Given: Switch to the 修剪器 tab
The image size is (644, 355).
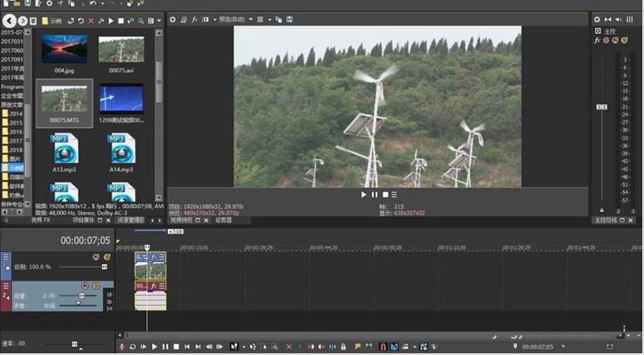Looking at the screenshot, I should (224, 220).
